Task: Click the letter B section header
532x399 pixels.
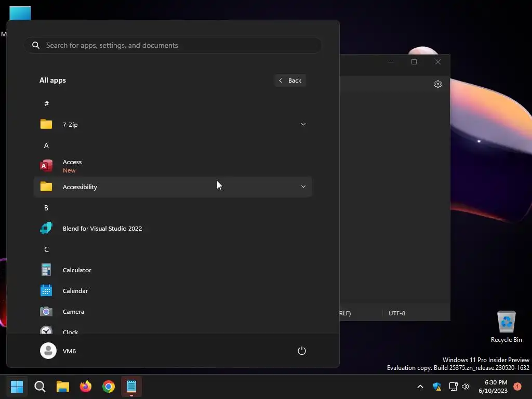Action: tap(46, 208)
